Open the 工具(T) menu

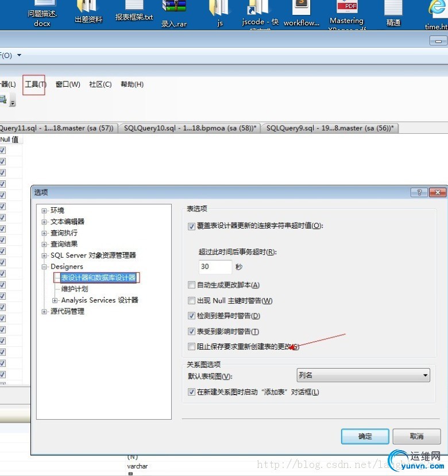(x=35, y=84)
